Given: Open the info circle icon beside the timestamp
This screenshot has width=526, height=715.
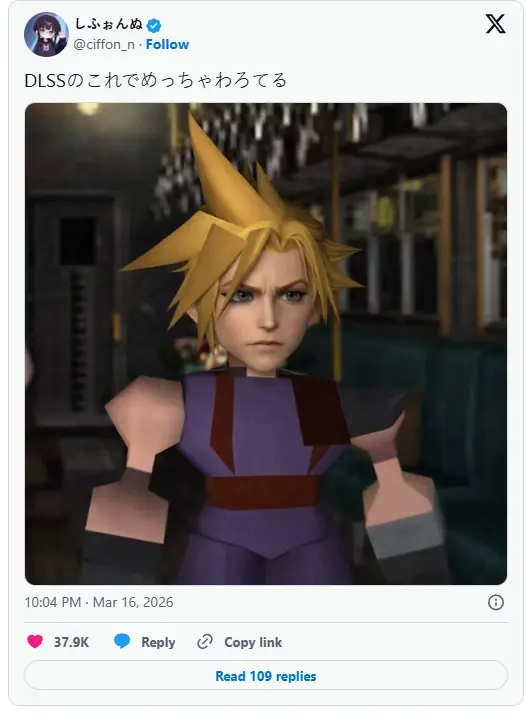Looking at the screenshot, I should coord(495,602).
